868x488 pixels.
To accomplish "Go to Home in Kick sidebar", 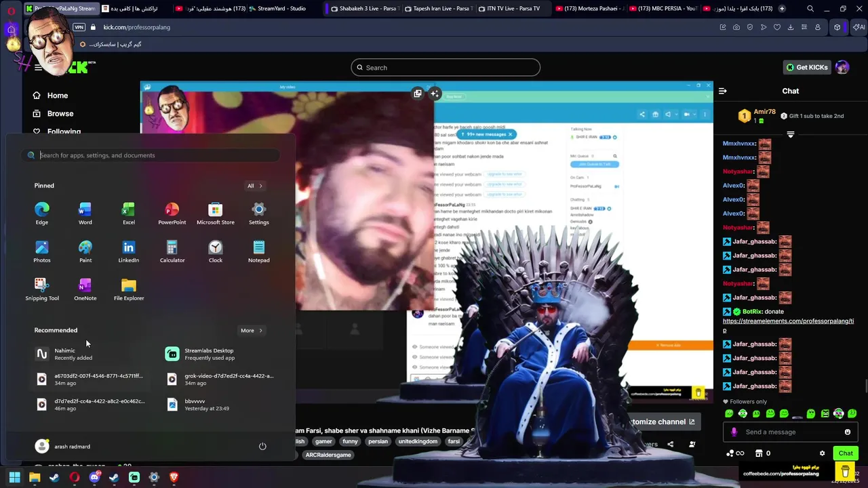I will click(x=51, y=96).
